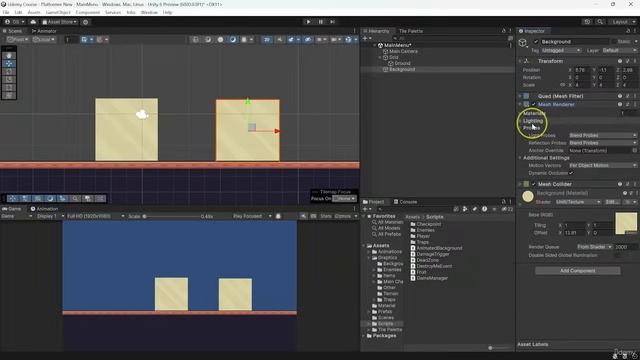Open the Tag dropdown (Untagged)
Viewport: 640px width, 360px height.
coord(561,50)
